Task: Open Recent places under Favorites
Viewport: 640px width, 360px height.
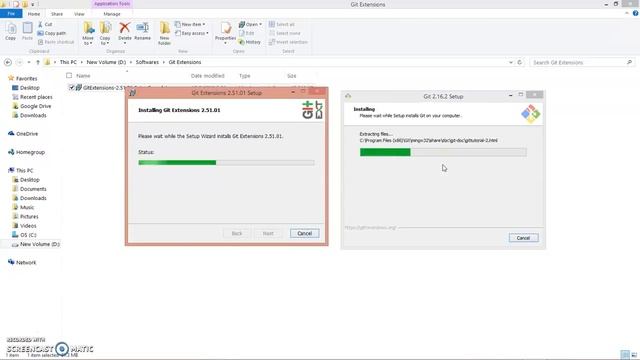Action: click(32, 97)
